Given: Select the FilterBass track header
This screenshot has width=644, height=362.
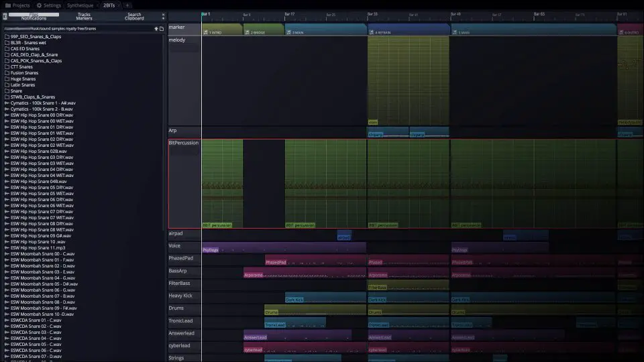Looking at the screenshot, I should tap(184, 284).
